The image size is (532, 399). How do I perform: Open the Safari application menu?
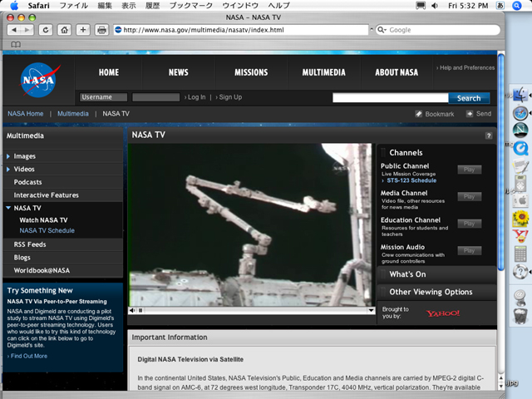38,6
